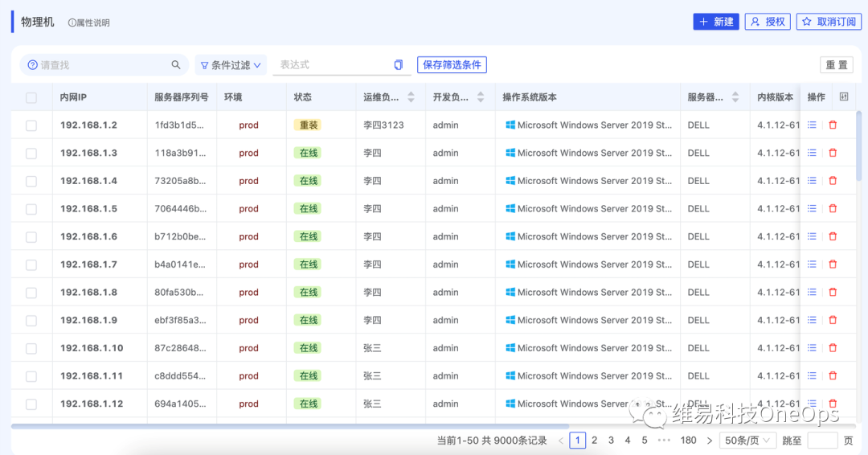The width and height of the screenshot is (868, 455).
Task: Open details list icon for 192.168.1.6
Action: coord(812,236)
